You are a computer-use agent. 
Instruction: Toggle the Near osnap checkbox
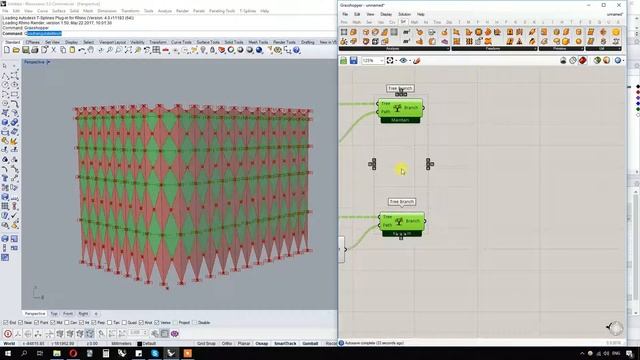pos(20,322)
